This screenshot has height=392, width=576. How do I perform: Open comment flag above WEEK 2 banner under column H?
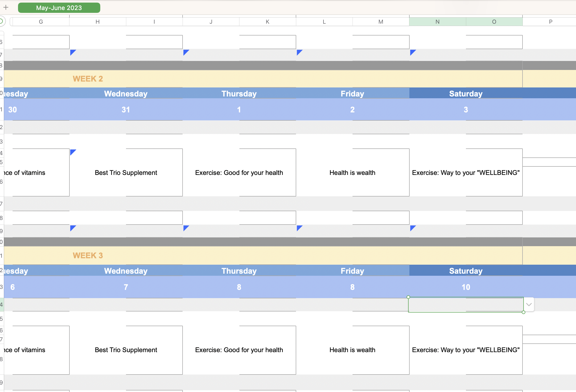click(x=73, y=52)
